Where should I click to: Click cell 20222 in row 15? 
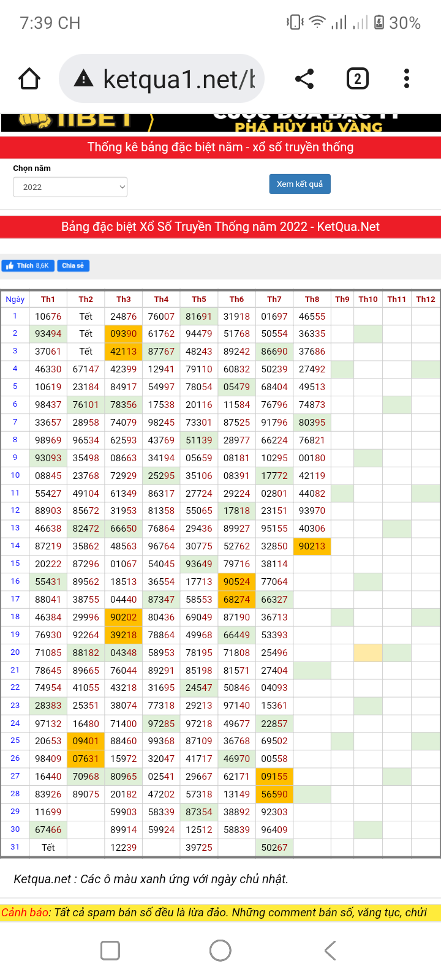tap(48, 564)
